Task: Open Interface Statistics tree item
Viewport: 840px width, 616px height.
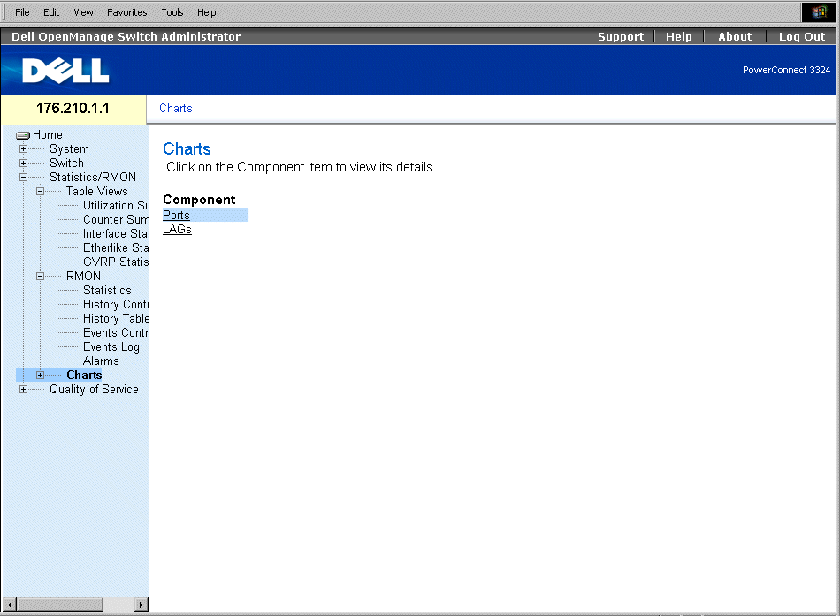Action: click(x=115, y=234)
